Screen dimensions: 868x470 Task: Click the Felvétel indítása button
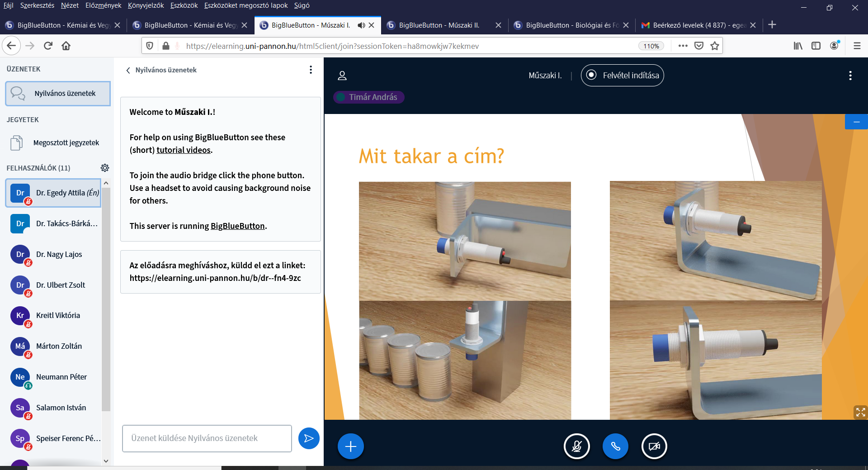pyautogui.click(x=622, y=76)
